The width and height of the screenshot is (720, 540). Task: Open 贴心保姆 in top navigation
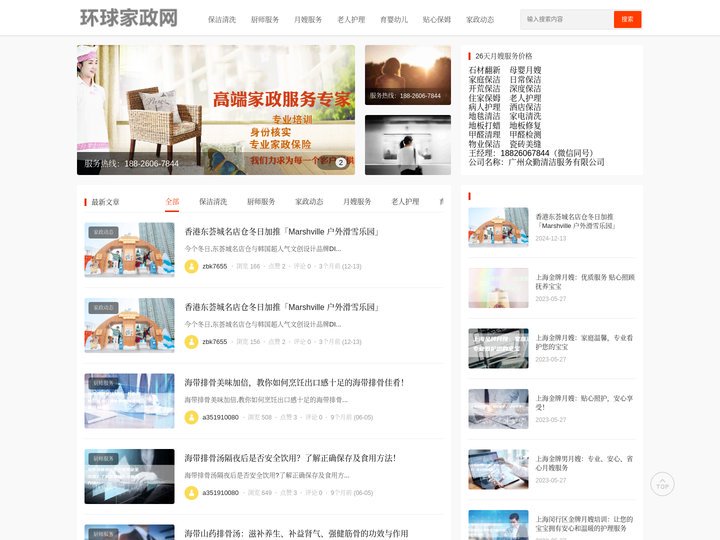tap(437, 19)
